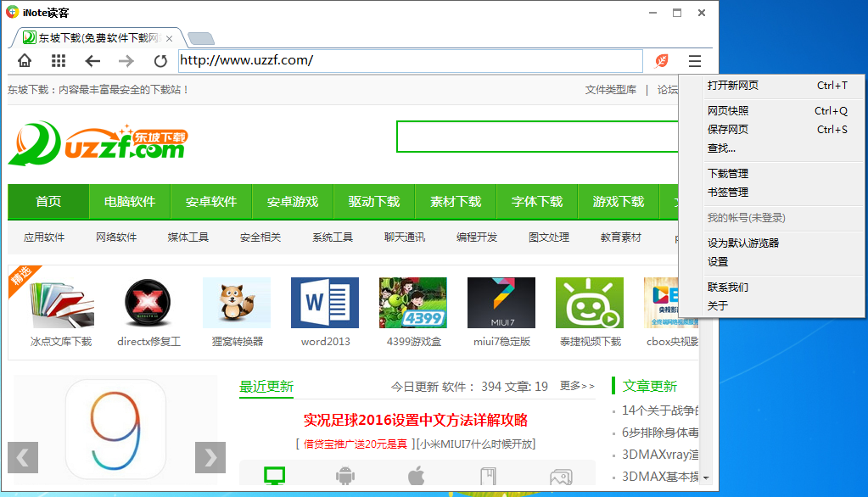Open 设置 from the menu

click(x=771, y=262)
